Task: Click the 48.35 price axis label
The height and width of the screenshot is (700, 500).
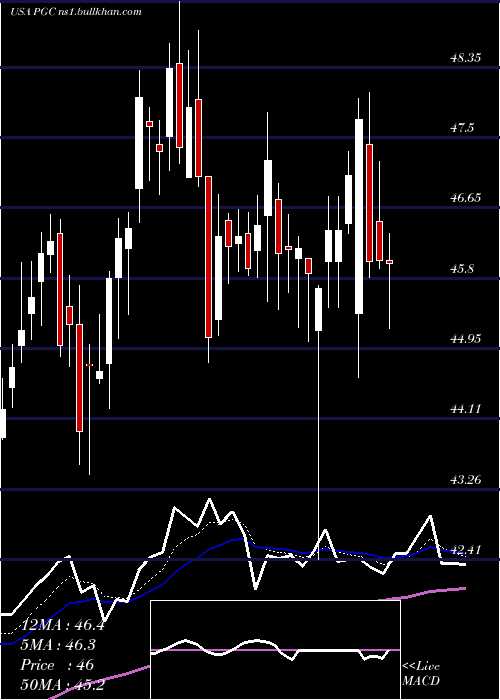Action: [x=466, y=58]
